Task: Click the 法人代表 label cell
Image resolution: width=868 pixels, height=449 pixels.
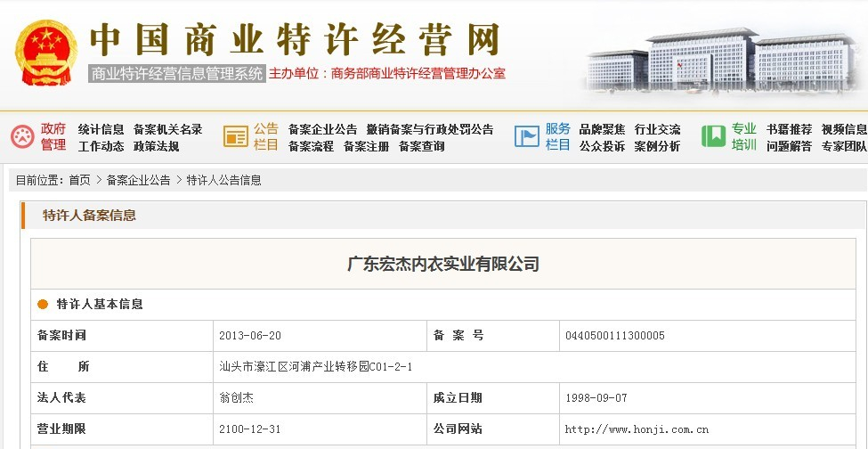Action: click(x=122, y=397)
